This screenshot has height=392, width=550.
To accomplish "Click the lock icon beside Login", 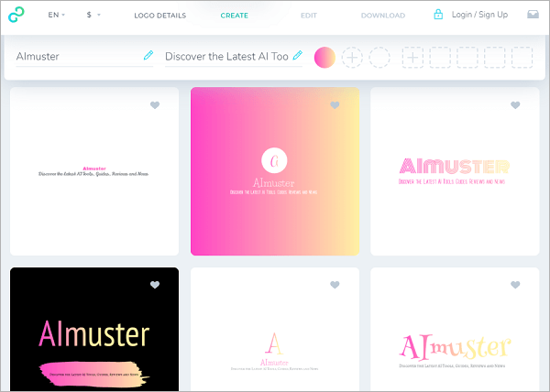I will coord(438,15).
